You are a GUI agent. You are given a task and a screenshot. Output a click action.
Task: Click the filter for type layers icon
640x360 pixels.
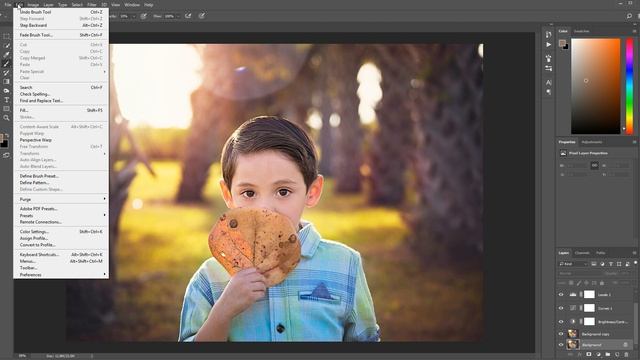(x=611, y=264)
